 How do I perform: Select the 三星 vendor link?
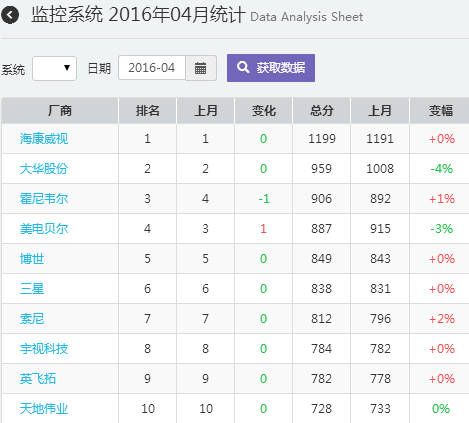click(32, 289)
